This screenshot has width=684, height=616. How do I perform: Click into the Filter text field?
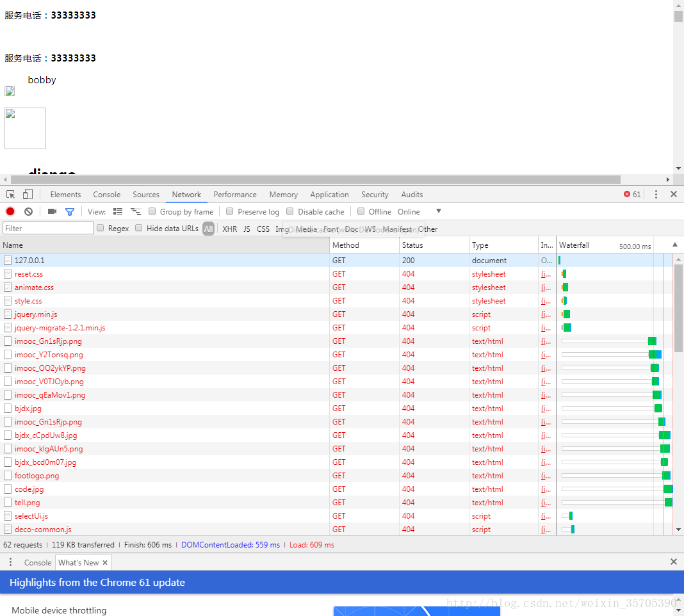[49, 228]
